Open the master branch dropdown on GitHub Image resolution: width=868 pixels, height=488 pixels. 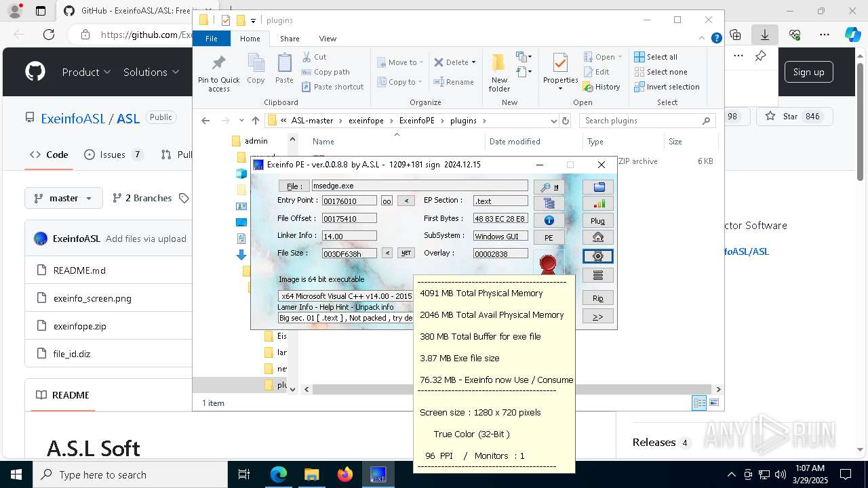pos(64,198)
